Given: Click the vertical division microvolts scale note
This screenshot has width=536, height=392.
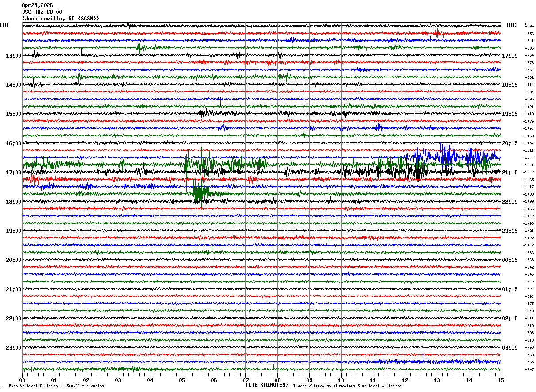Looking at the screenshot, I should 56,386.
